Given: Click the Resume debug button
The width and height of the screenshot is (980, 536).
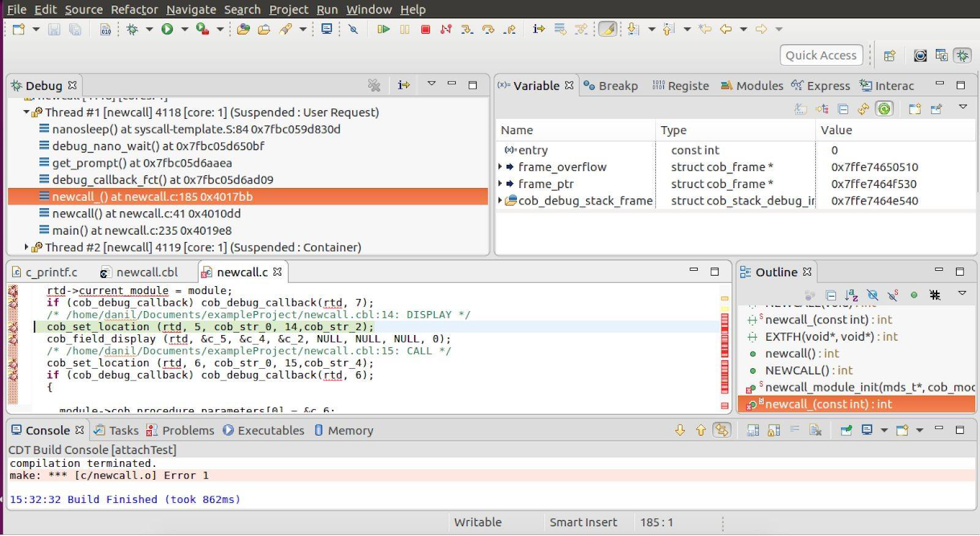Looking at the screenshot, I should 383,29.
